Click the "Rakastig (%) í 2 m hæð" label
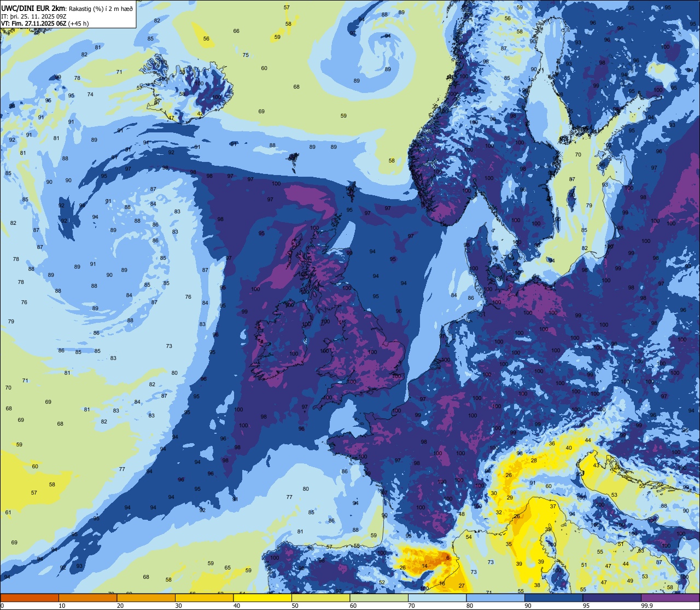The image size is (700, 610). point(101,8)
